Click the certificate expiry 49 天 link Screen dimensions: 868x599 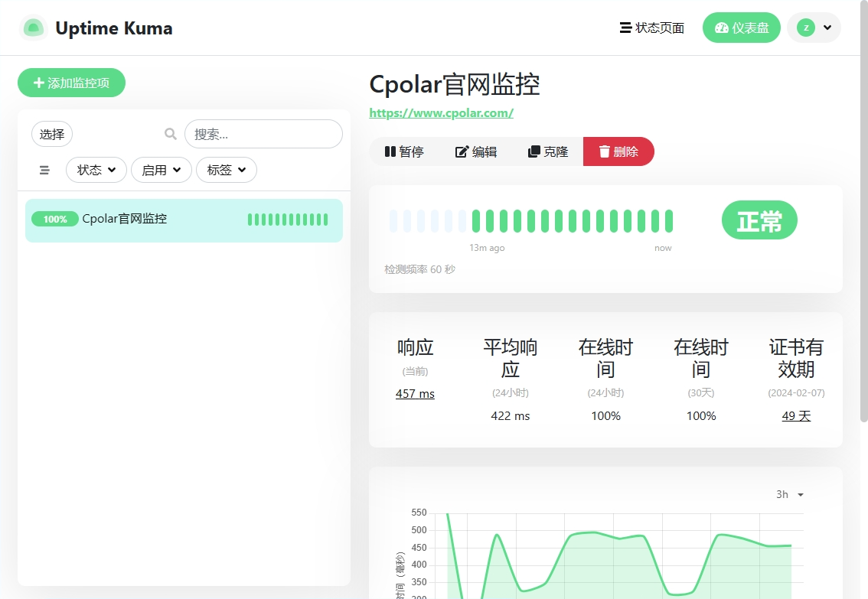coord(796,416)
